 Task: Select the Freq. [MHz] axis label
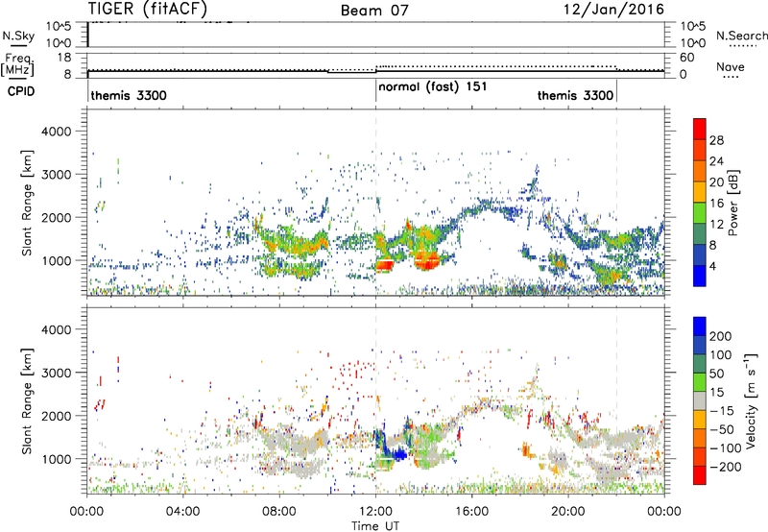click(x=17, y=64)
